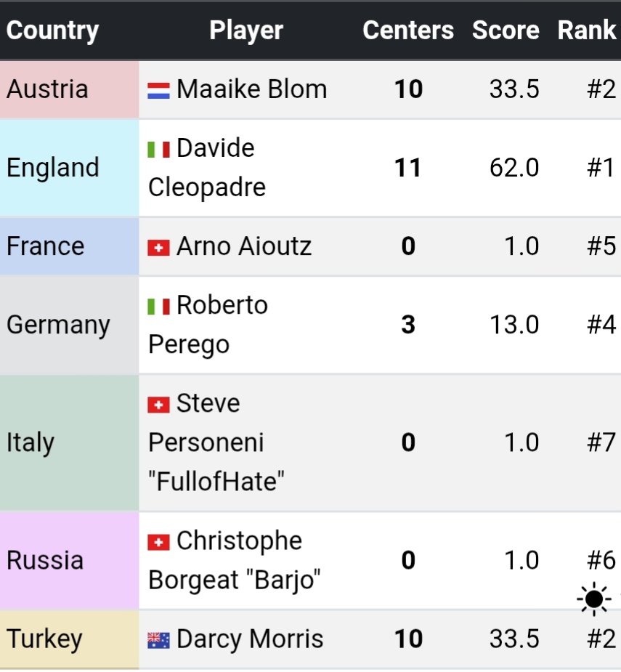Click the yellow Turkey country cell
This screenshot has height=672, width=621.
pos(70,639)
